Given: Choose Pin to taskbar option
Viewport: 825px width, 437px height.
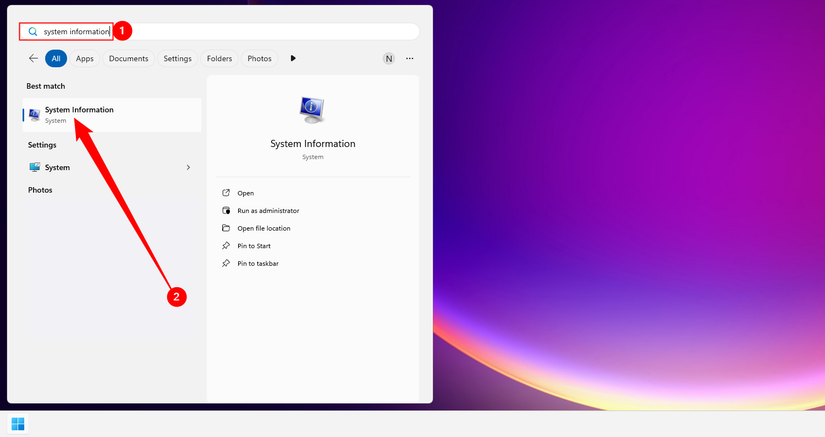Looking at the screenshot, I should 258,263.
